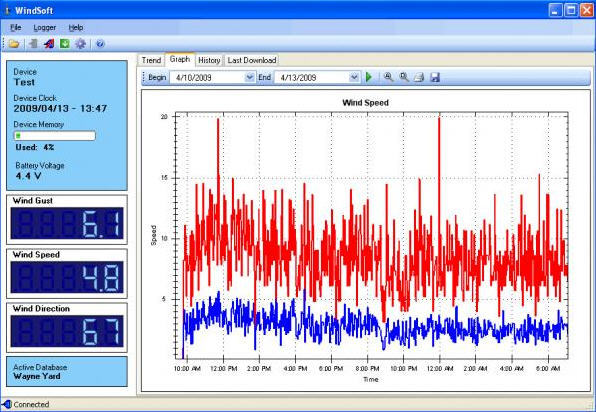Select the Graph tab

click(x=180, y=59)
